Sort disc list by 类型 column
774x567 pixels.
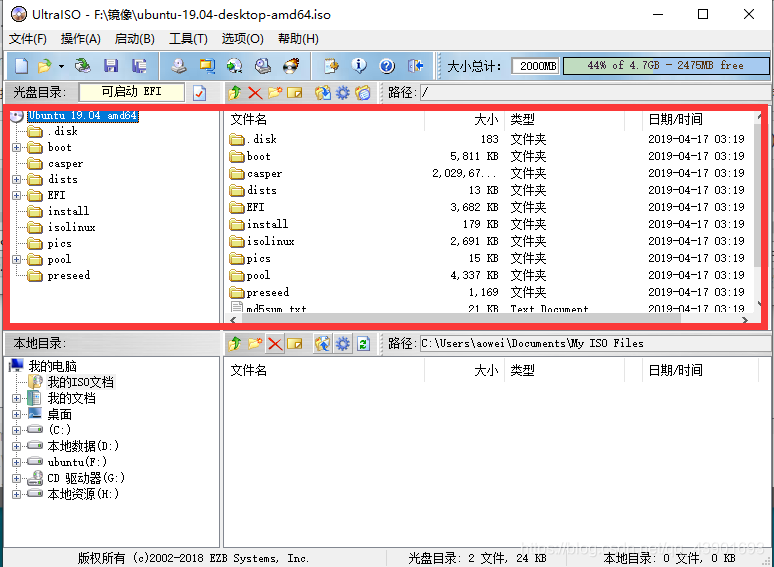pyautogui.click(x=564, y=119)
